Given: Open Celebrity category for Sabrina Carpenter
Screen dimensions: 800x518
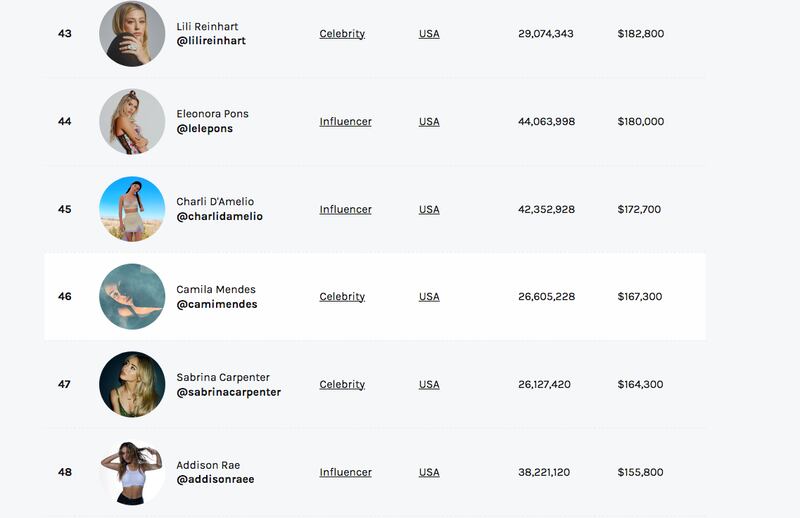Looking at the screenshot, I should 342,384.
